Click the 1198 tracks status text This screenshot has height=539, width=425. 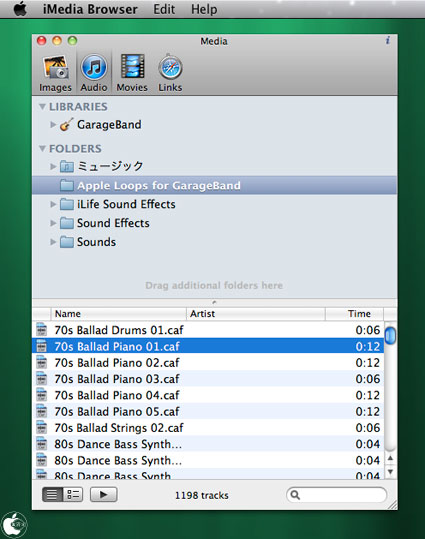(202, 495)
